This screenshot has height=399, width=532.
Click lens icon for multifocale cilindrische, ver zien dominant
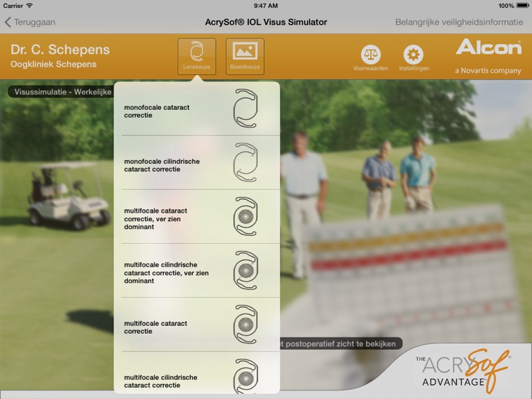click(245, 270)
